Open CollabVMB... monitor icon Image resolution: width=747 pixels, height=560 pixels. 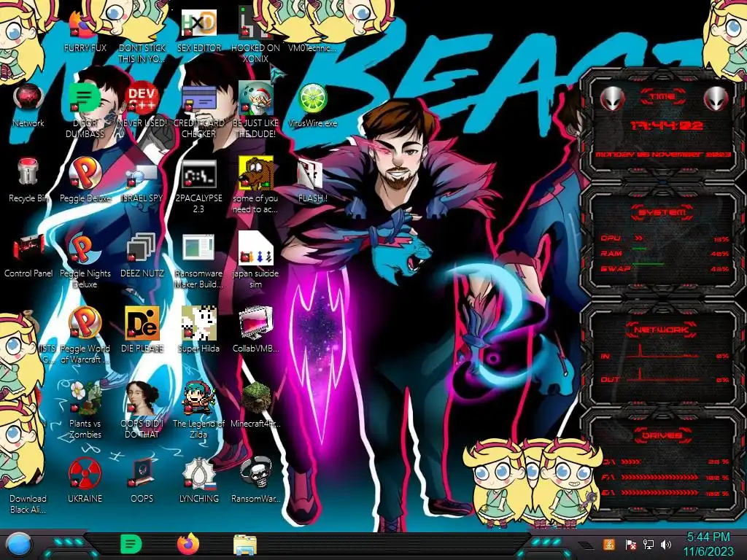[x=255, y=330]
